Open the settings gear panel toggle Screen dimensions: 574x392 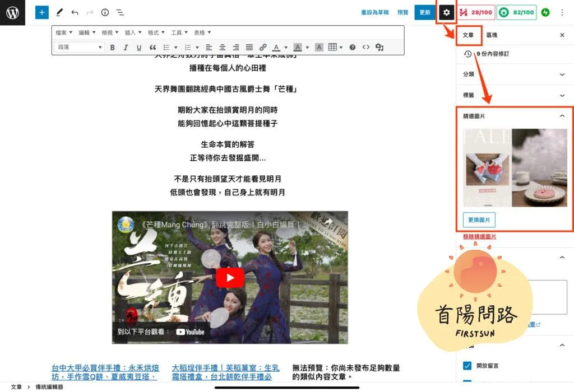click(x=446, y=12)
